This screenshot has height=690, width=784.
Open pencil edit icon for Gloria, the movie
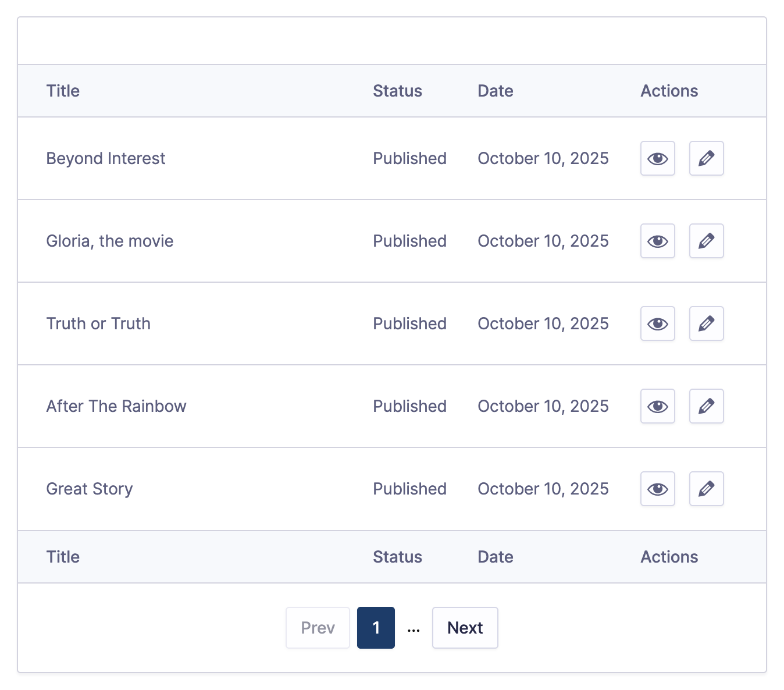pos(706,241)
